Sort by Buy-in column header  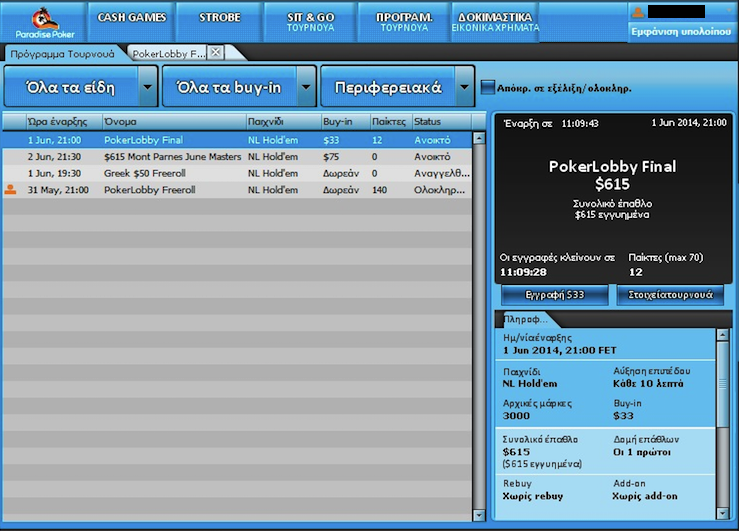(x=345, y=122)
